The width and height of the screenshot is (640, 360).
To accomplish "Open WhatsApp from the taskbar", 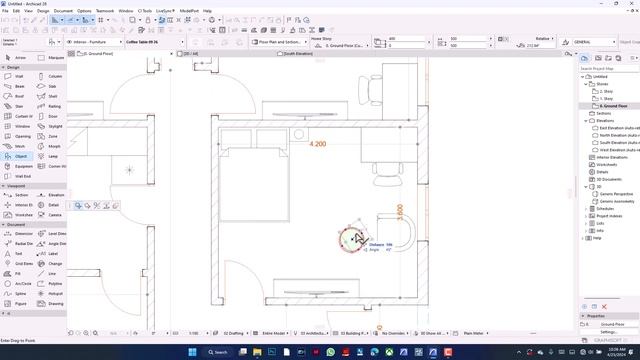I will click(331, 352).
